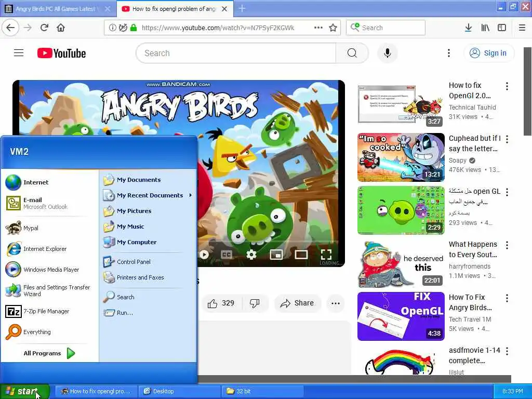Click the Windows start button
The image size is (532, 399).
24,391
